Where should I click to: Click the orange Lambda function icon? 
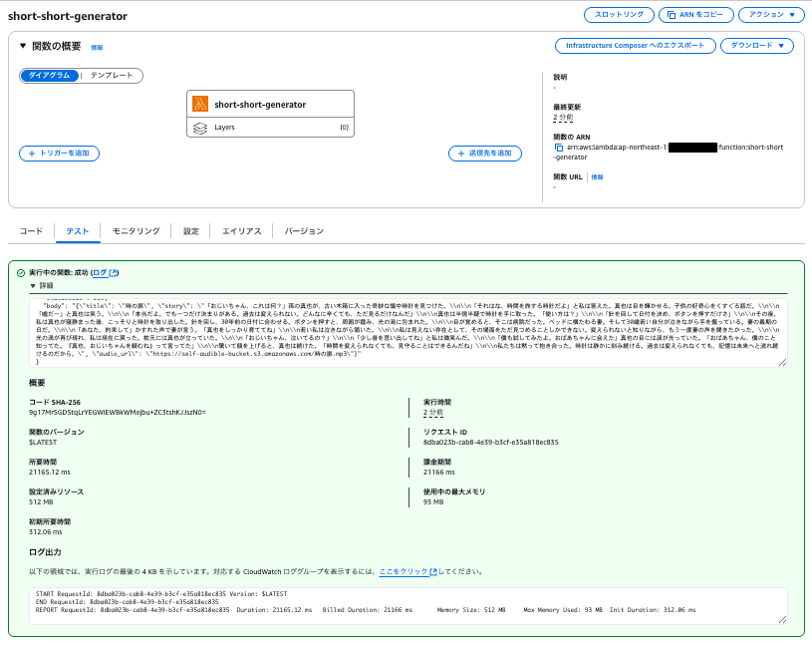(x=200, y=104)
